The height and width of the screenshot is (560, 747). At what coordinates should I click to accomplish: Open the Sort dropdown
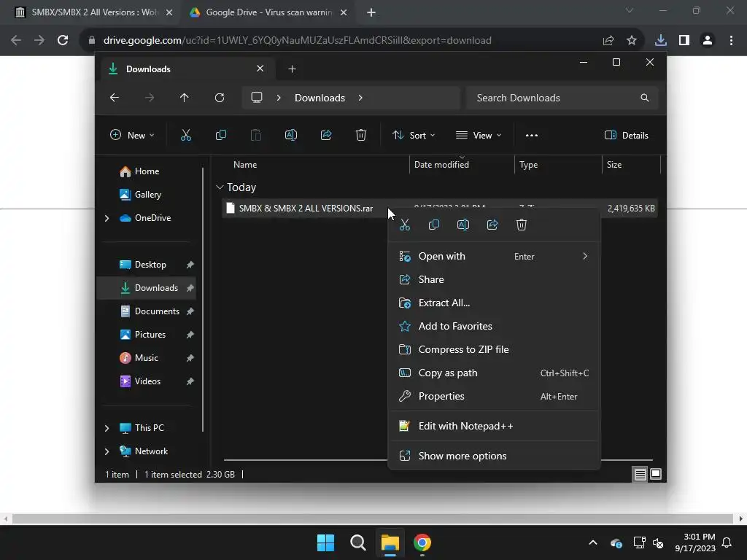click(414, 135)
